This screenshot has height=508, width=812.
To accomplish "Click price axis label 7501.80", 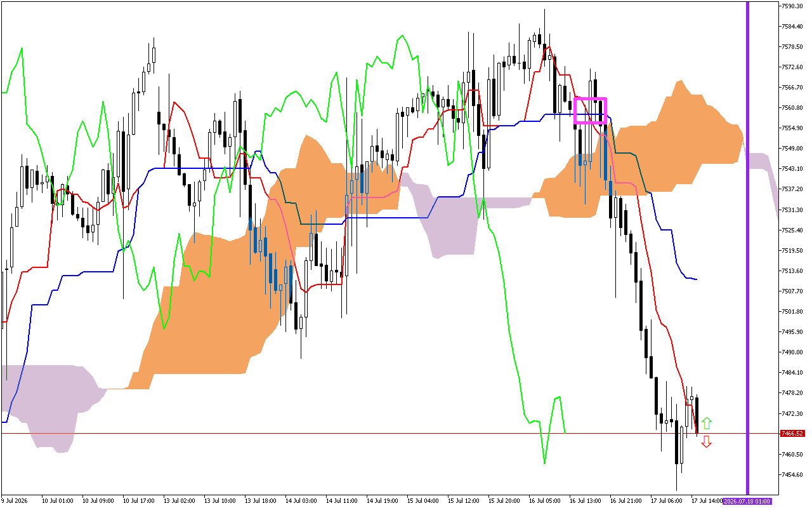I will pos(793,311).
